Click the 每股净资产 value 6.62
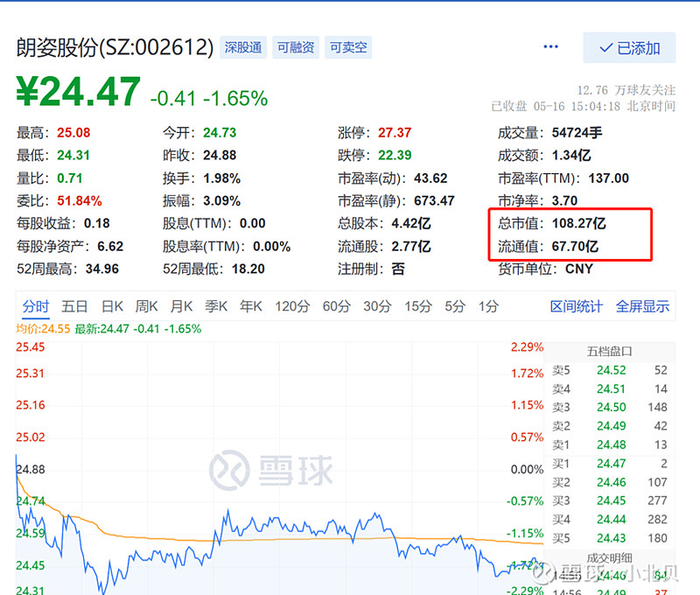700x595 pixels. [110, 246]
